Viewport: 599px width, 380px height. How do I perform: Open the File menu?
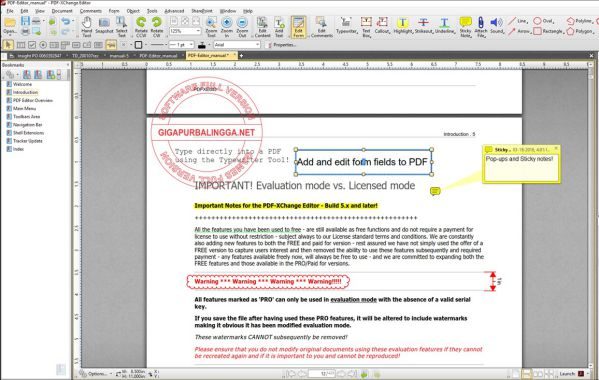click(x=10, y=11)
